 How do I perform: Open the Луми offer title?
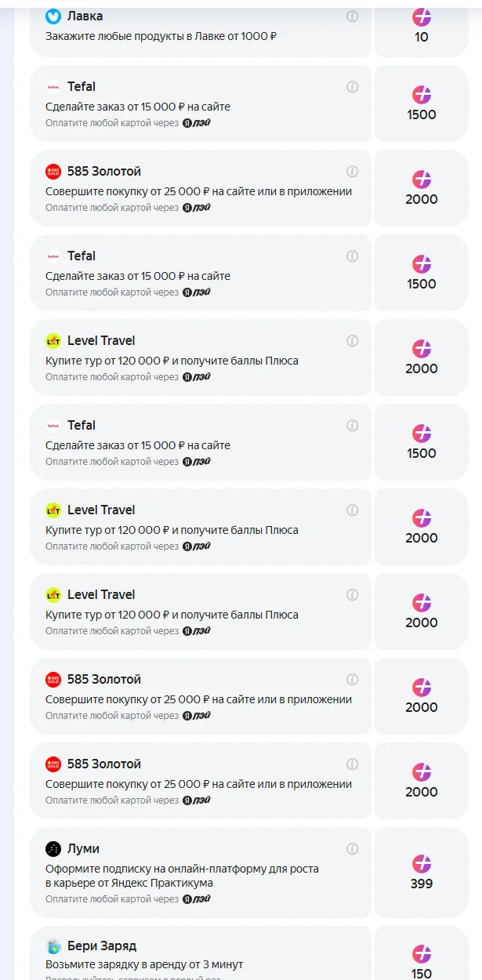tap(83, 849)
